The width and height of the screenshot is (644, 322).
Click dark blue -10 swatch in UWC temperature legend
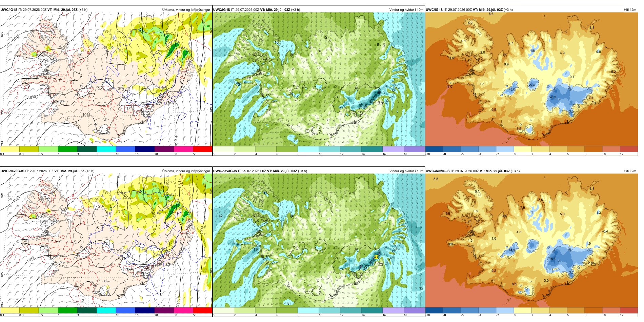pos(434,149)
